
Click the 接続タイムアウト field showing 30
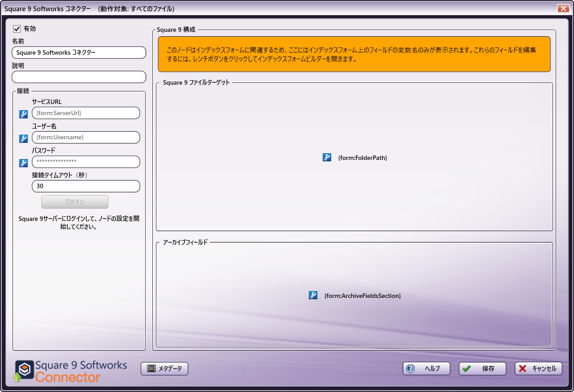coord(86,186)
